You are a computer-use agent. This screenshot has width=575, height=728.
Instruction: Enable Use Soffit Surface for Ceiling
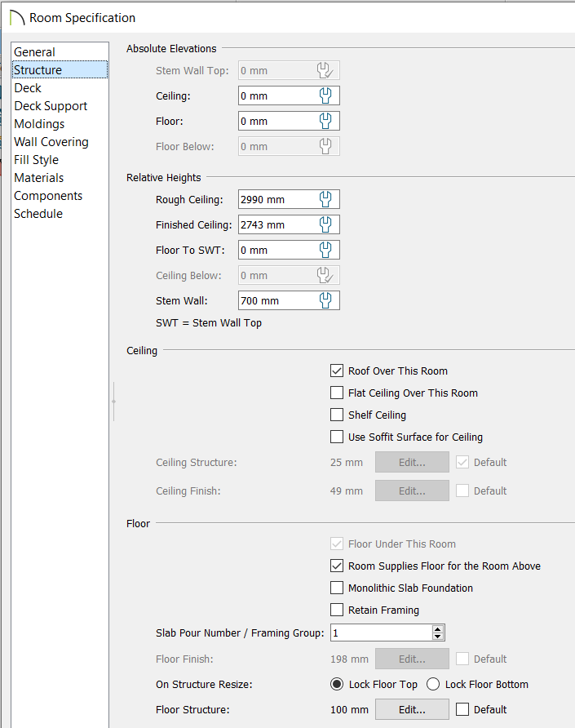(337, 437)
